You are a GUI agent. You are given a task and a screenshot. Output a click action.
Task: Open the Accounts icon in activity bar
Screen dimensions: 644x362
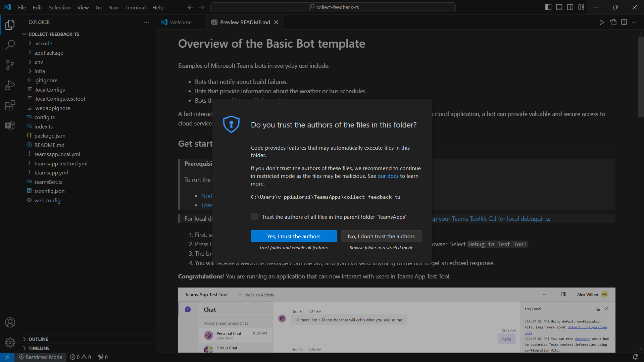point(10,322)
